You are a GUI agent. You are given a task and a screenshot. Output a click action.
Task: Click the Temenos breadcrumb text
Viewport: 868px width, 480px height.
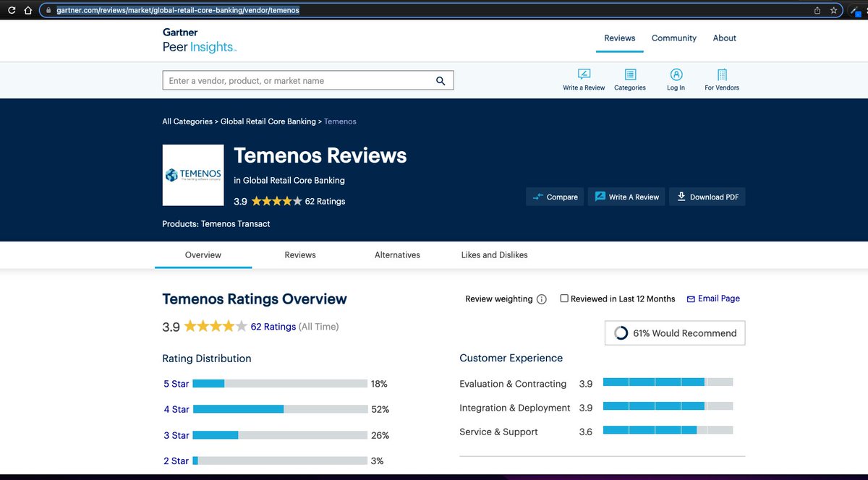340,121
